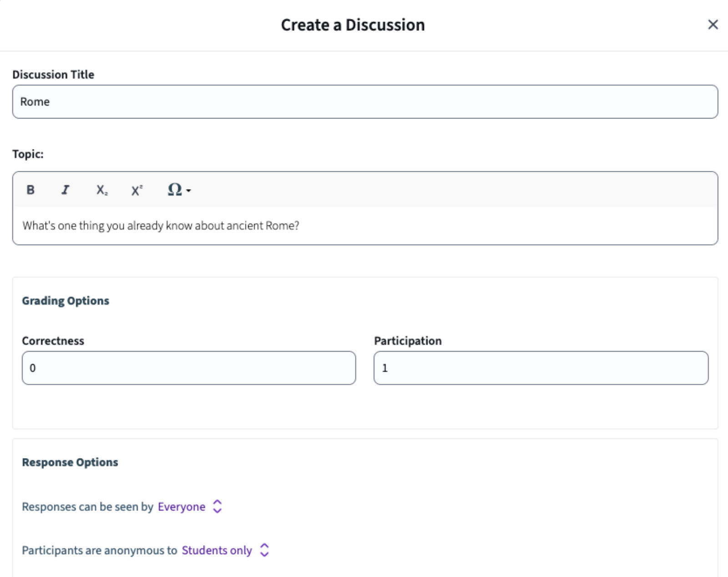Focus the Participation points field
Screen dimensions: 728x577
tap(541, 368)
